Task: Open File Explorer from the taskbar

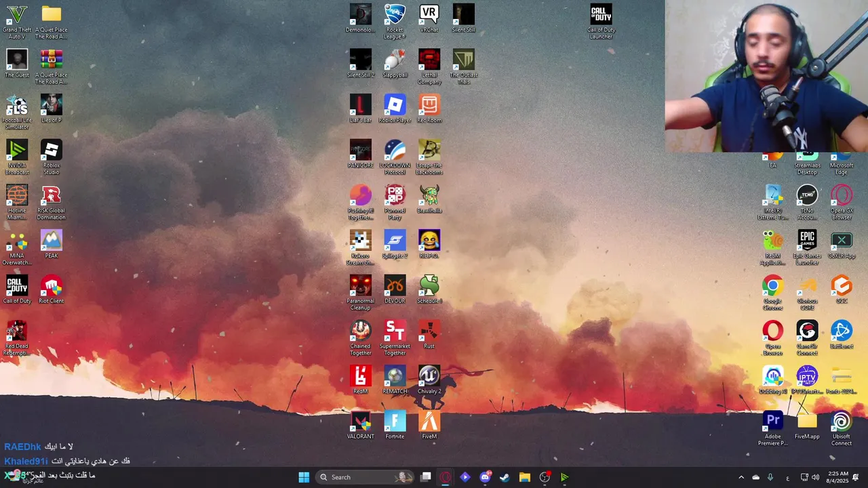Action: (x=524, y=477)
